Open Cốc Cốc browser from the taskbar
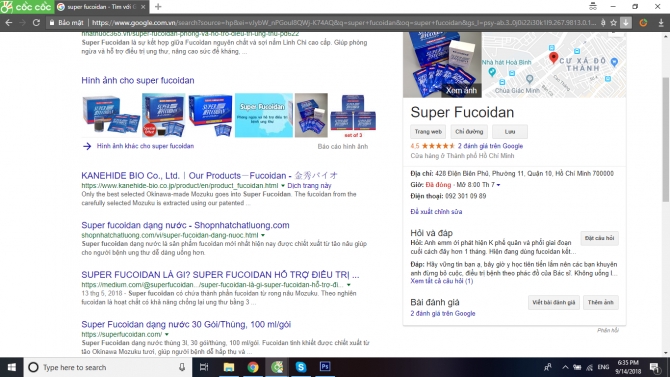The image size is (670, 377). click(277, 367)
